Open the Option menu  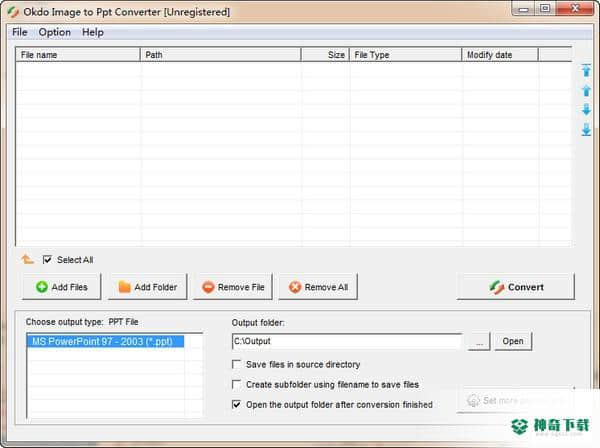tap(54, 32)
